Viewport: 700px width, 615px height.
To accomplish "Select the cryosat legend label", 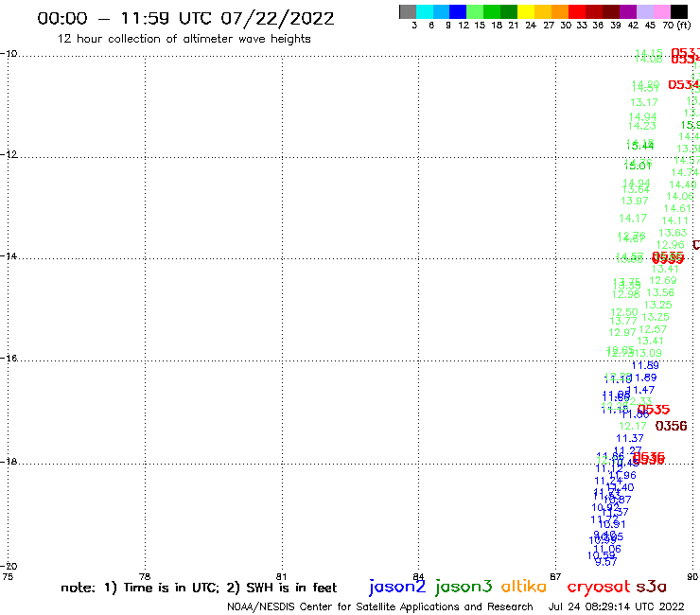I will pyautogui.click(x=598, y=587).
